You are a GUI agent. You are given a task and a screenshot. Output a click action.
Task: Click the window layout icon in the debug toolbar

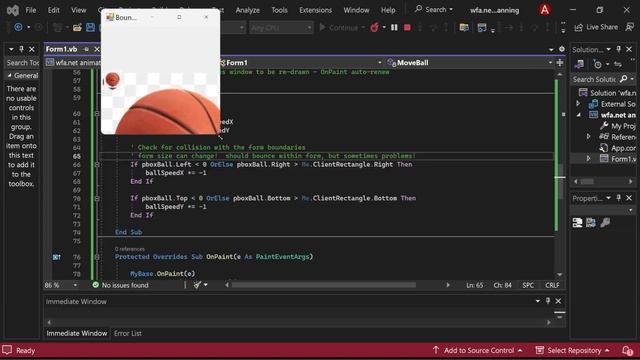coord(482,27)
